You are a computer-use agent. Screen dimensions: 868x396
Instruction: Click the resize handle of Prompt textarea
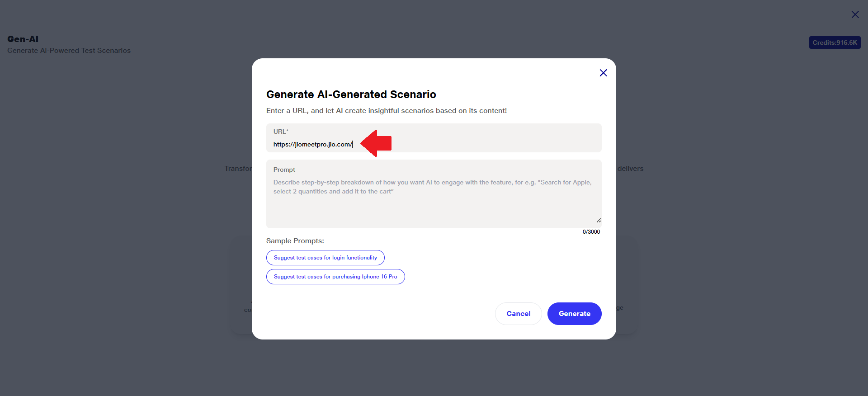tap(599, 220)
